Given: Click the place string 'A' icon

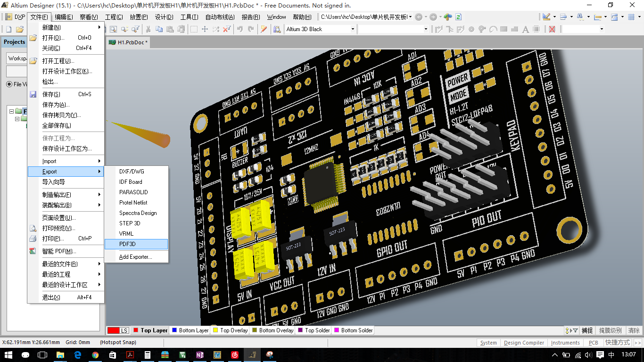Looking at the screenshot, I should point(526,29).
